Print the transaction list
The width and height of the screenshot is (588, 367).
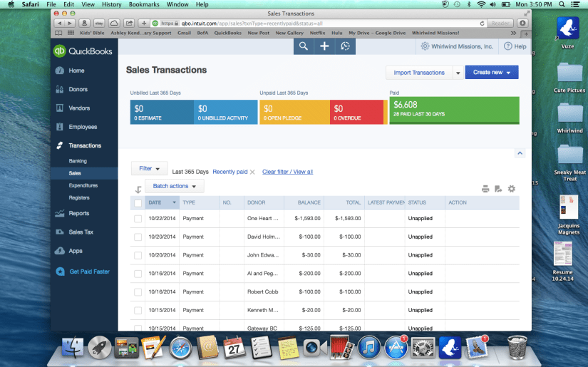coord(485,189)
